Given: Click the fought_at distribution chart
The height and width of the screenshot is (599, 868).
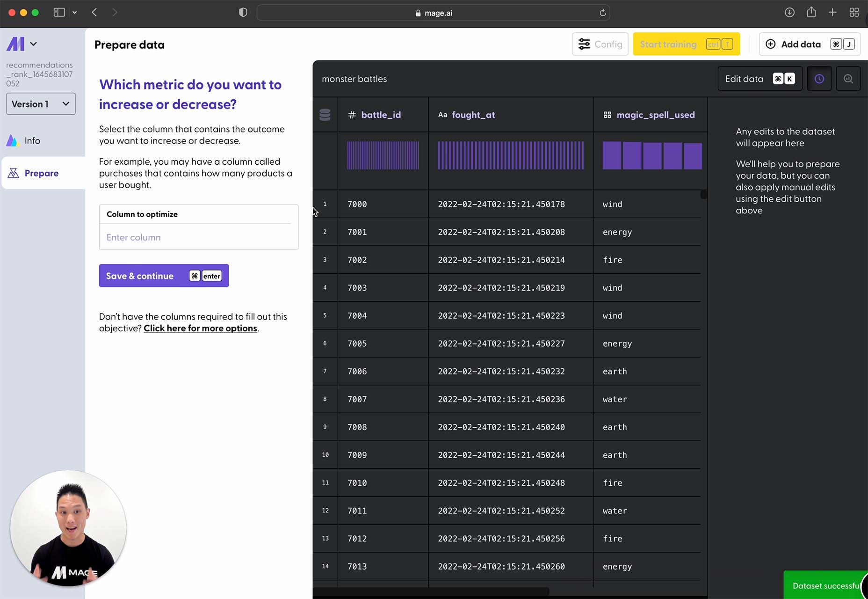Looking at the screenshot, I should 511,155.
